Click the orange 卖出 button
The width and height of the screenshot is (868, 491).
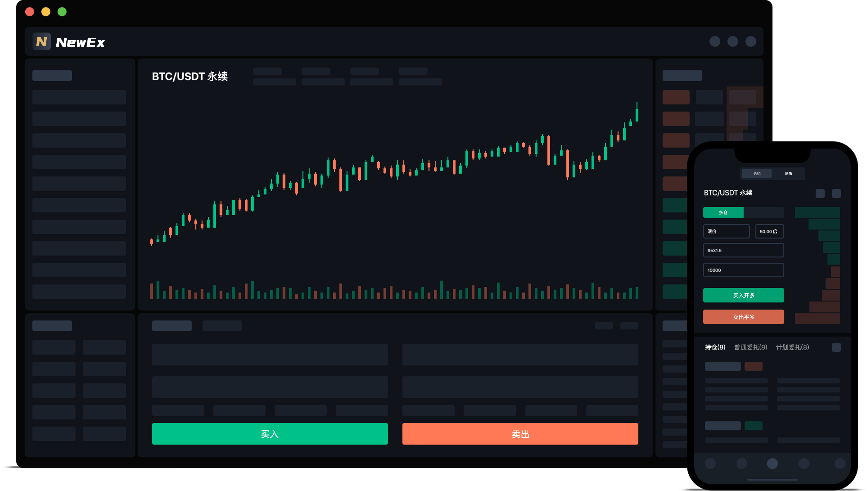pos(520,434)
